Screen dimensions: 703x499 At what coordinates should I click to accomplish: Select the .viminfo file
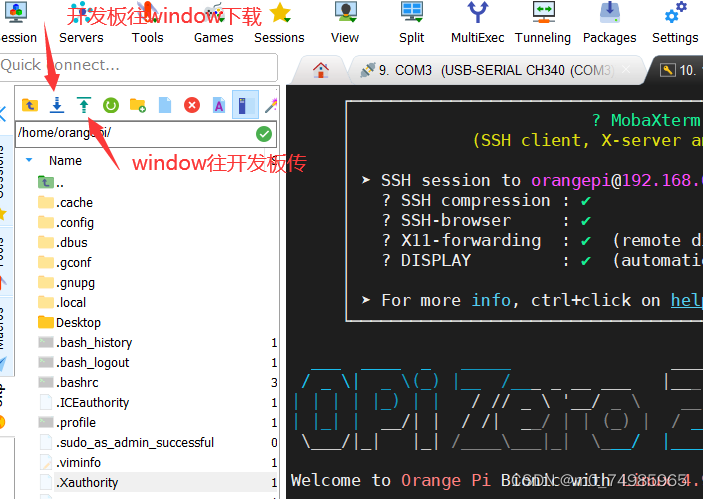point(69,462)
